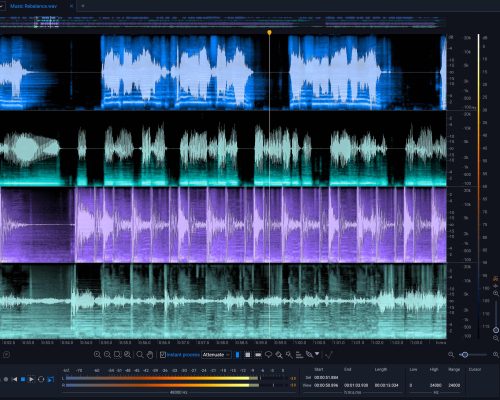Click the zoom out full icon
Screen dimensions: 500x400
click(127, 355)
